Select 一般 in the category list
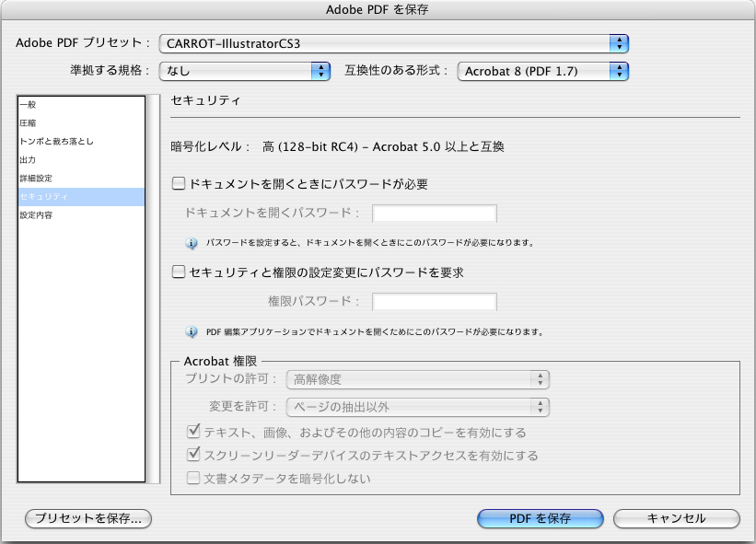This screenshot has height=544, width=756. click(x=81, y=105)
